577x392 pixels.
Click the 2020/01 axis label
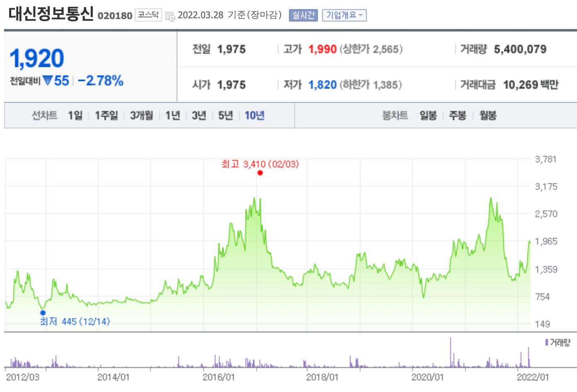427,377
